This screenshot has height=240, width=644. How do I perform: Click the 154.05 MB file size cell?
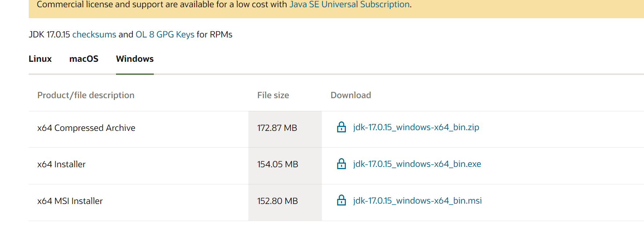pyautogui.click(x=278, y=164)
